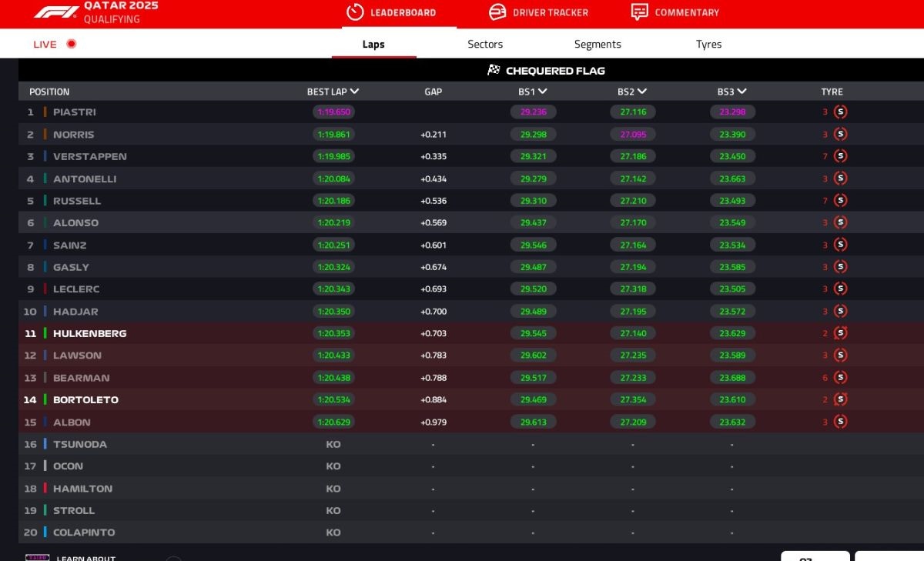Click the Driver Tracker helmet icon
The image size is (924, 561).
[497, 12]
